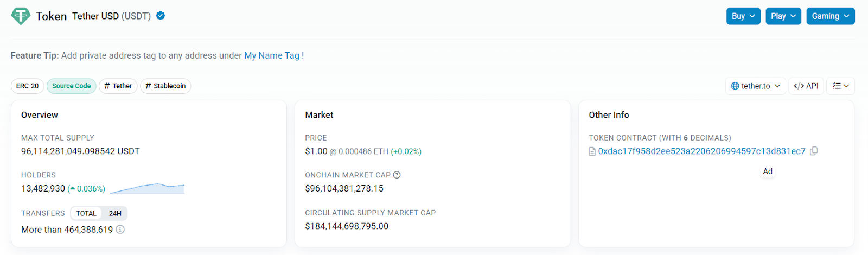Click the Onchain Market Cap help icon
Viewport: 868px width, 255px height.
[397, 175]
